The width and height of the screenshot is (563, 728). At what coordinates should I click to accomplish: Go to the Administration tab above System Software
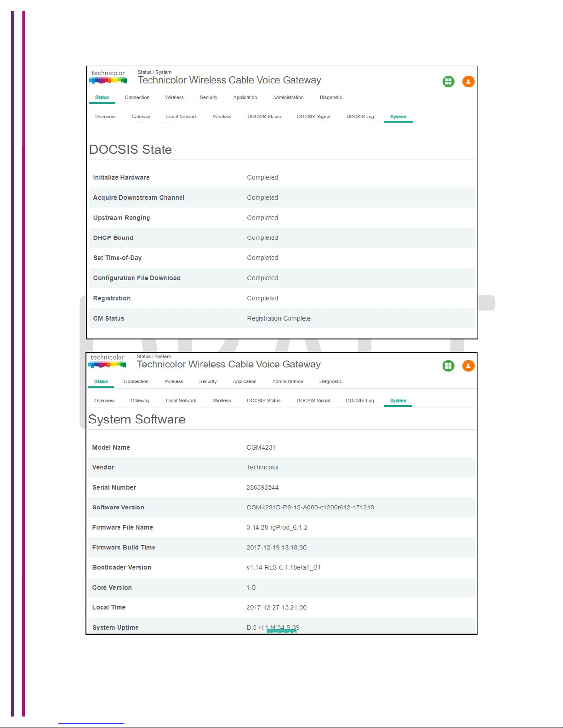click(x=288, y=382)
